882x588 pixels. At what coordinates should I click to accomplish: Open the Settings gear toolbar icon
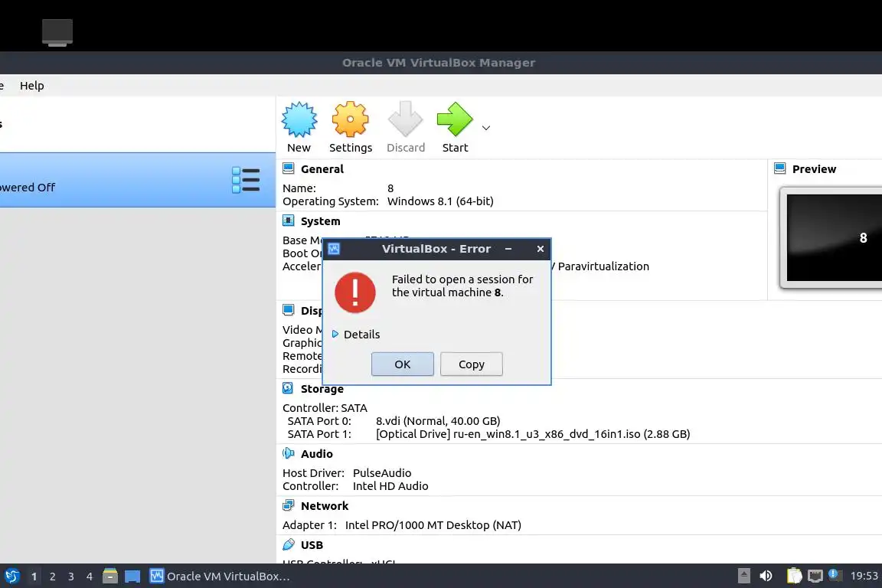[x=350, y=119]
